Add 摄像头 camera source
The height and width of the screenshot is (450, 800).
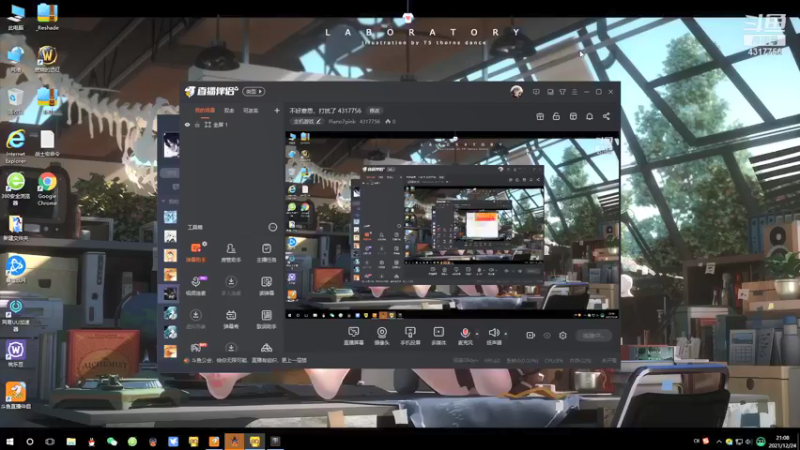[x=382, y=336]
